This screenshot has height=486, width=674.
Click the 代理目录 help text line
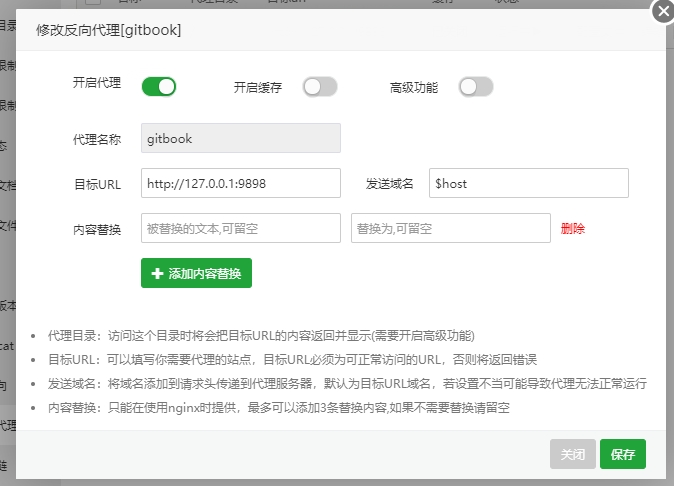pos(261,336)
